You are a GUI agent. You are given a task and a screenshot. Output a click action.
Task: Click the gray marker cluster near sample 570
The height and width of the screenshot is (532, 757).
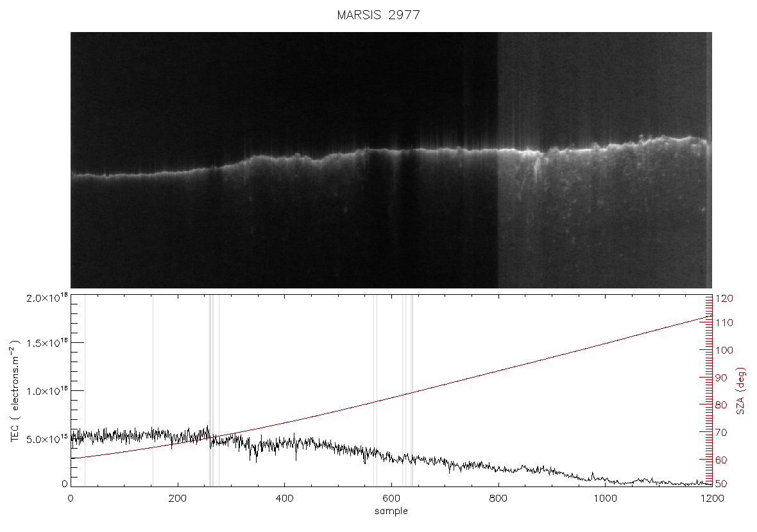pyautogui.click(x=375, y=390)
